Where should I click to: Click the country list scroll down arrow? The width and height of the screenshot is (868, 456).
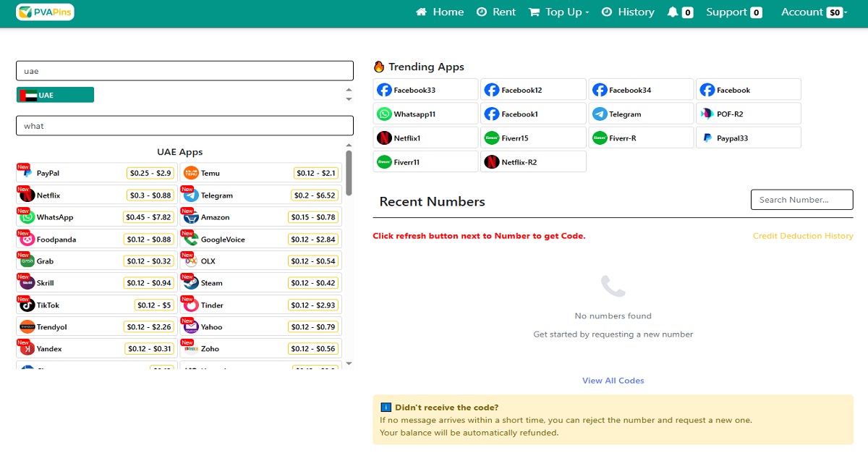click(x=349, y=99)
